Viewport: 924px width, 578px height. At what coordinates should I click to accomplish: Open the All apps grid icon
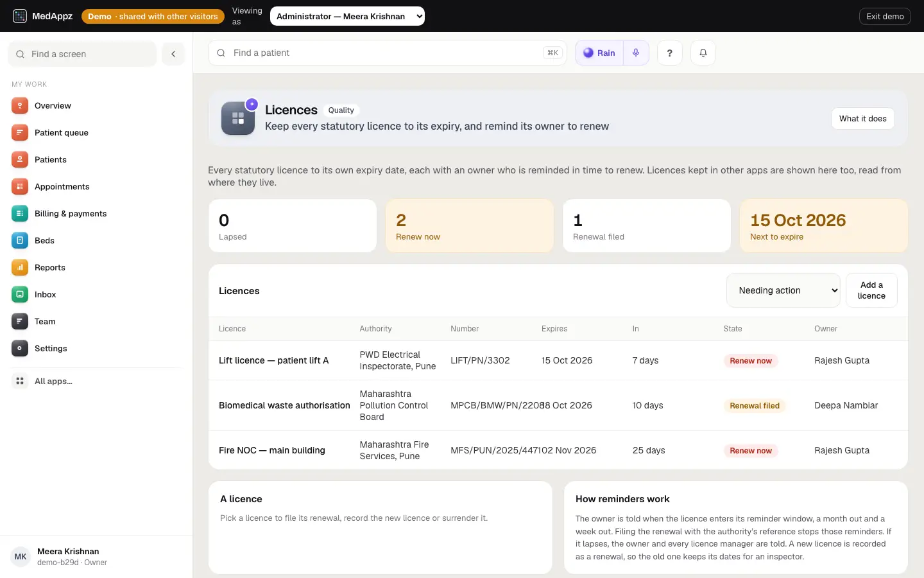20,381
